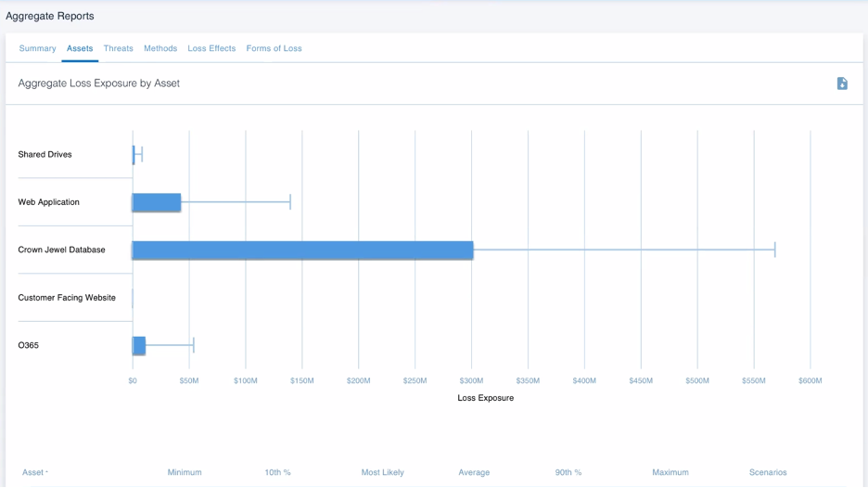Switch to the Summary tab
Screen dimensions: 868x488
pyautogui.click(x=38, y=48)
